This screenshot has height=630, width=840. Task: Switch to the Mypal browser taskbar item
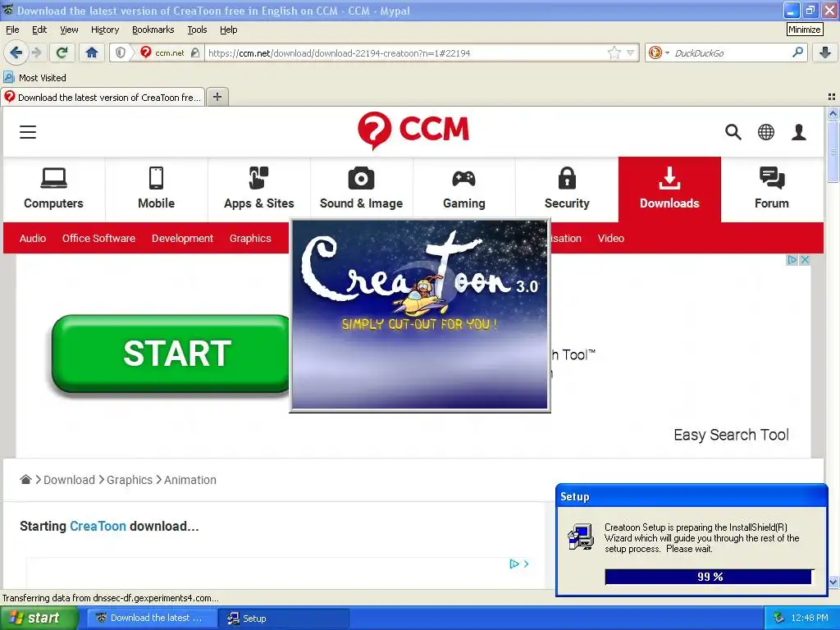(153, 619)
